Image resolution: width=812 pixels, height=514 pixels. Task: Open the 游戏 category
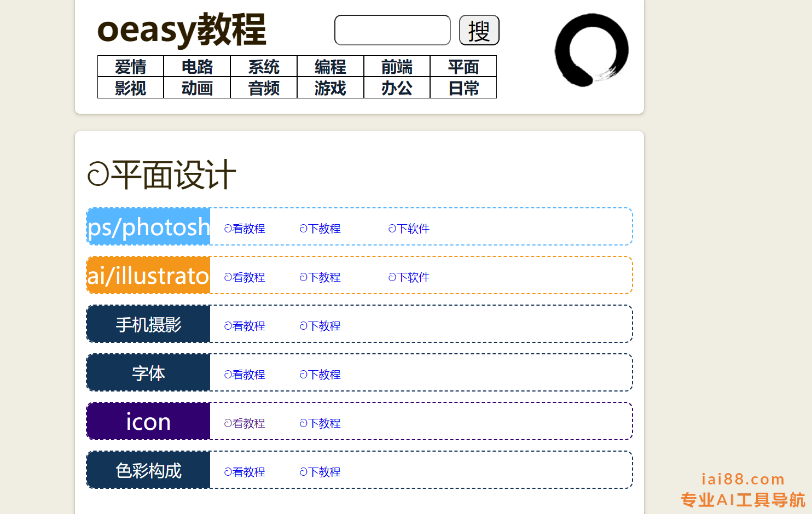pyautogui.click(x=330, y=88)
